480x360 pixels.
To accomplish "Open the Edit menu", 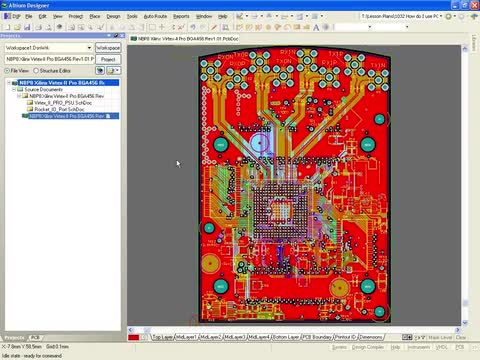I will pos(42,16).
